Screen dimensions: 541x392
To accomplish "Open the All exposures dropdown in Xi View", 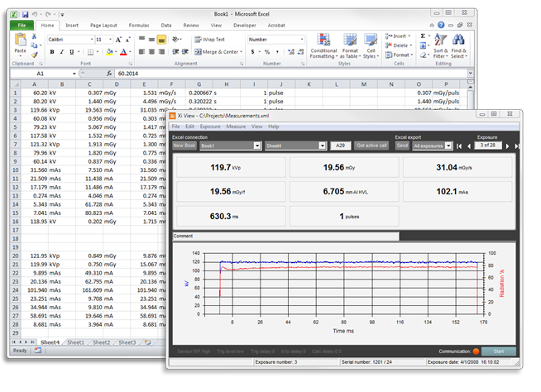I will tap(448, 146).
